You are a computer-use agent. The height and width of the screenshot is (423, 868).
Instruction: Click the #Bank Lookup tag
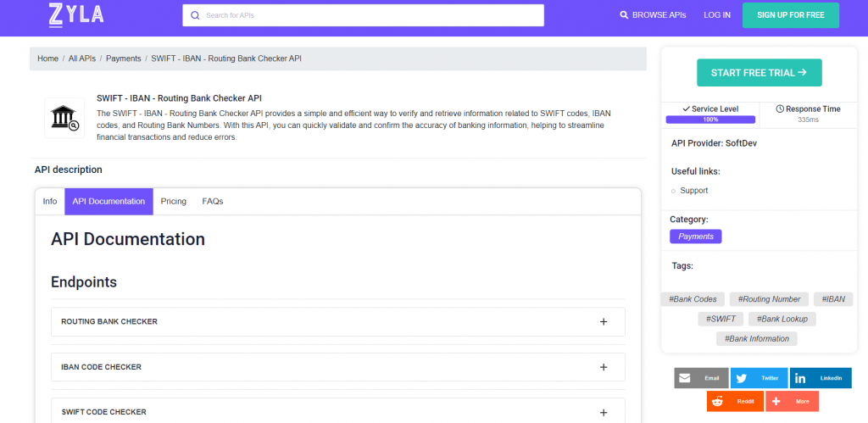tap(782, 319)
